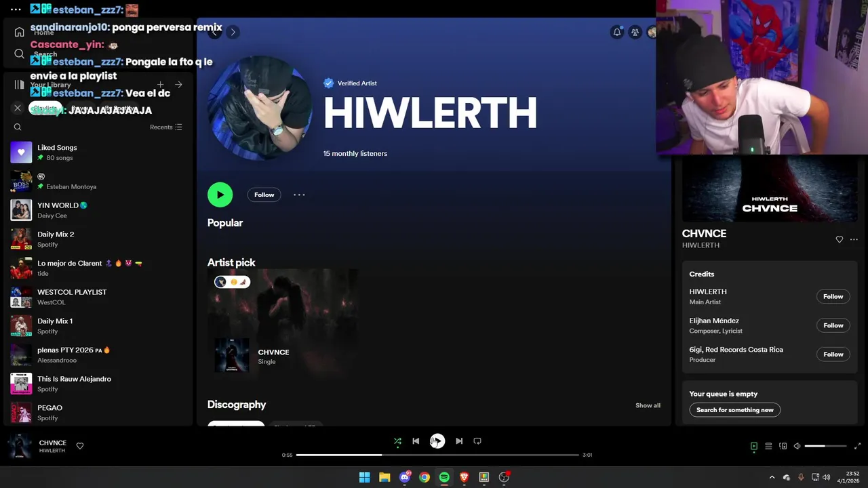Open Chrome from the taskbar
Screen dimensions: 868x488
point(425,477)
